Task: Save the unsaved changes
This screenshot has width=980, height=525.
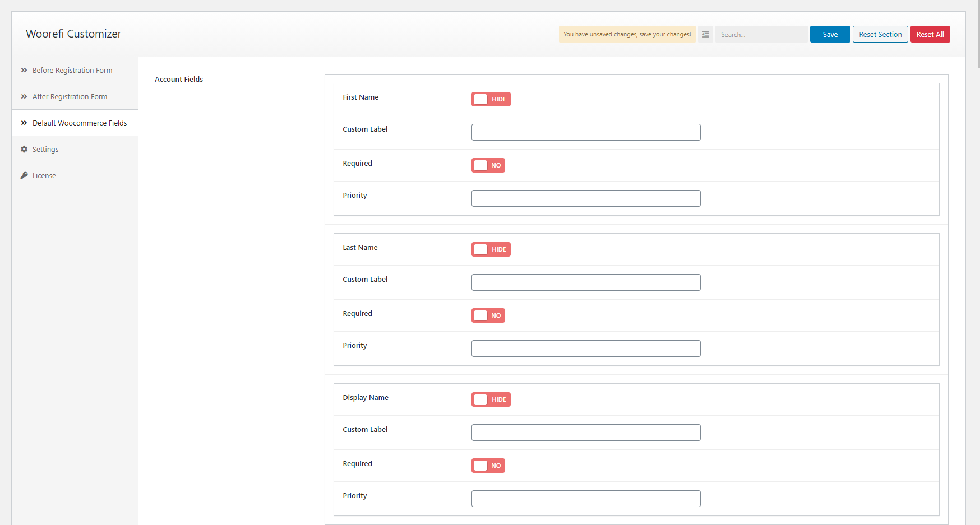Action: (x=830, y=34)
